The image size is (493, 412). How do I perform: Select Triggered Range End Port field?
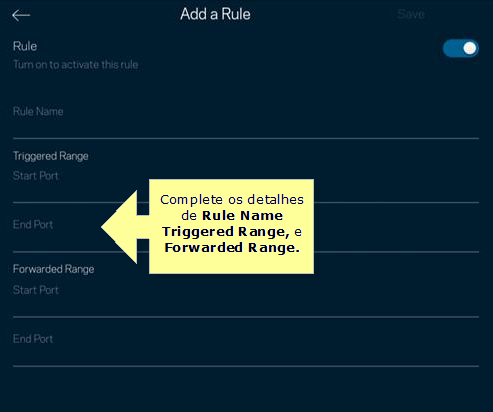click(x=246, y=234)
